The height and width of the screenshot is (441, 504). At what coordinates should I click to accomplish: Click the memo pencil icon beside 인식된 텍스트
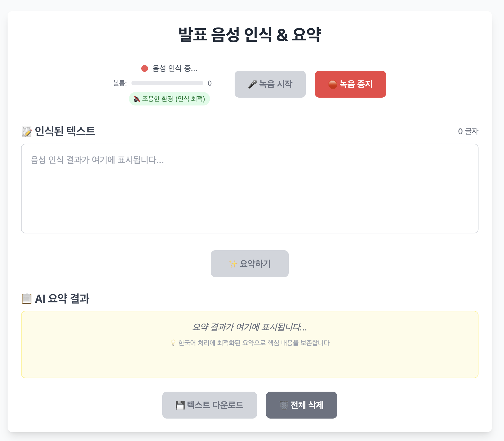[x=27, y=131]
